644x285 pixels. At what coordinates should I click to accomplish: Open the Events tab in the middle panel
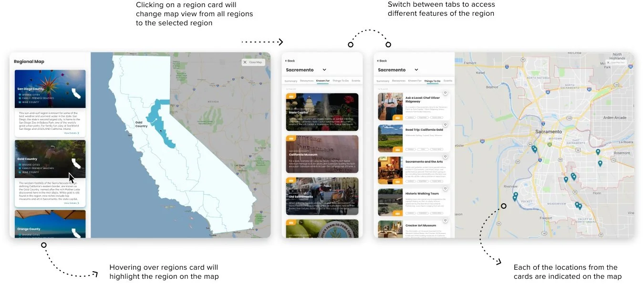tap(355, 81)
